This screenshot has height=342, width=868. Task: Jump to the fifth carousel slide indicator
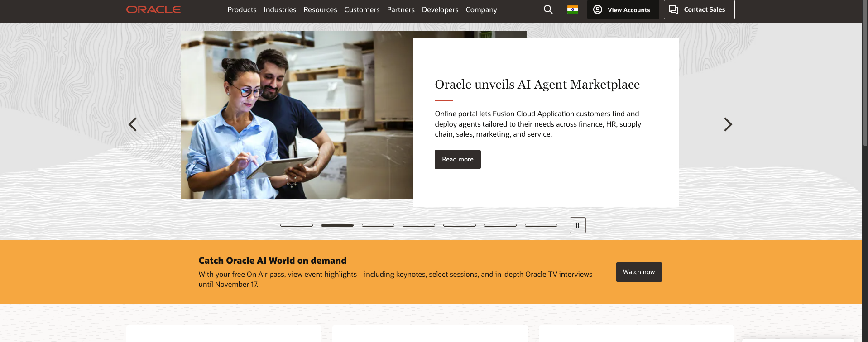pyautogui.click(x=460, y=225)
